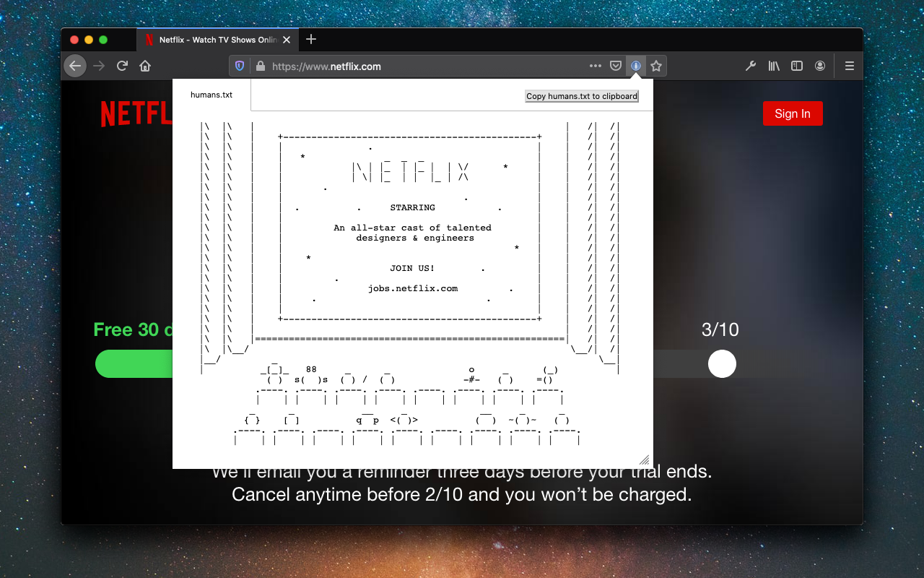Show sidebars panel

(797, 66)
